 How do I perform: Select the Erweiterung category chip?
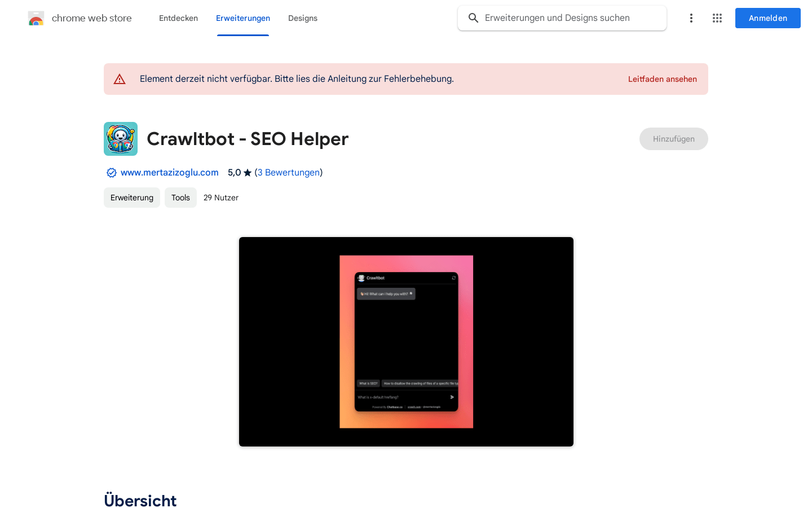point(132,198)
